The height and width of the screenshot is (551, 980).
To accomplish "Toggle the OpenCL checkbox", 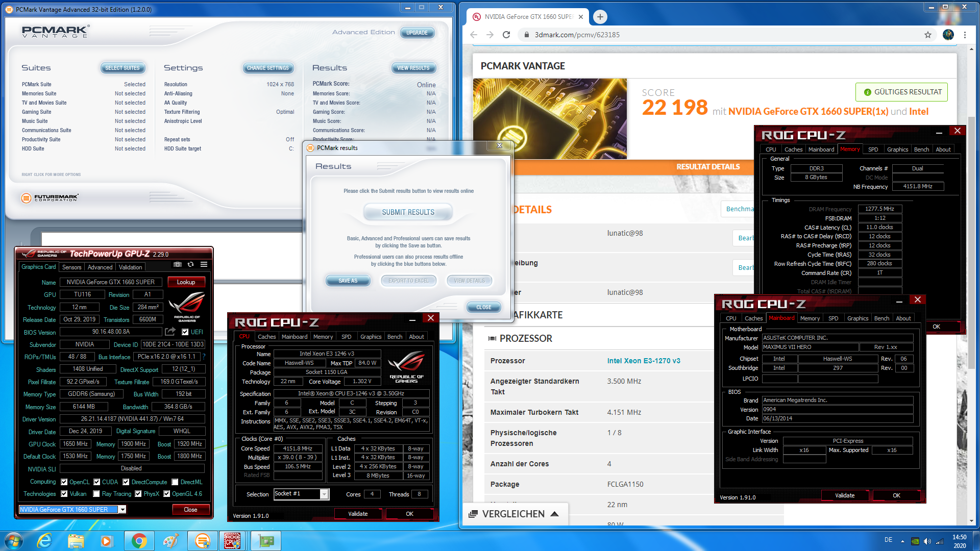I will [x=64, y=482].
